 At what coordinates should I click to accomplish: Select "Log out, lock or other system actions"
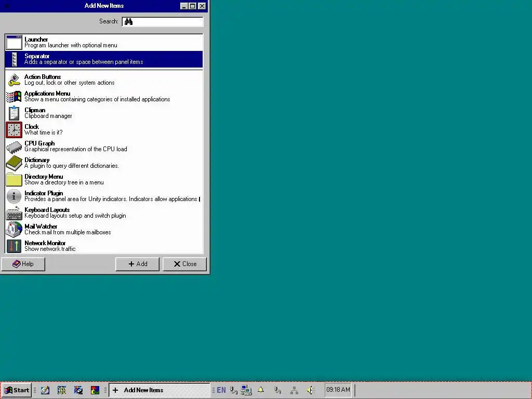[70, 83]
